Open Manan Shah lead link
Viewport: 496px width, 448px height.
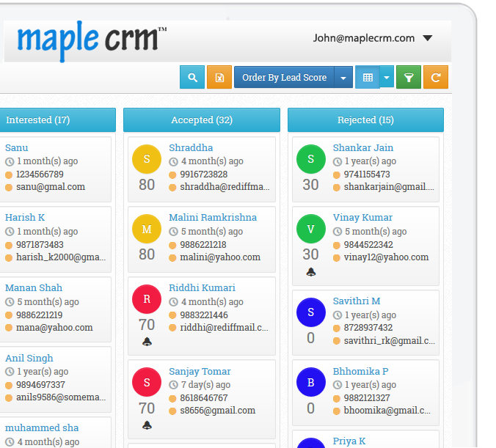[x=34, y=287]
